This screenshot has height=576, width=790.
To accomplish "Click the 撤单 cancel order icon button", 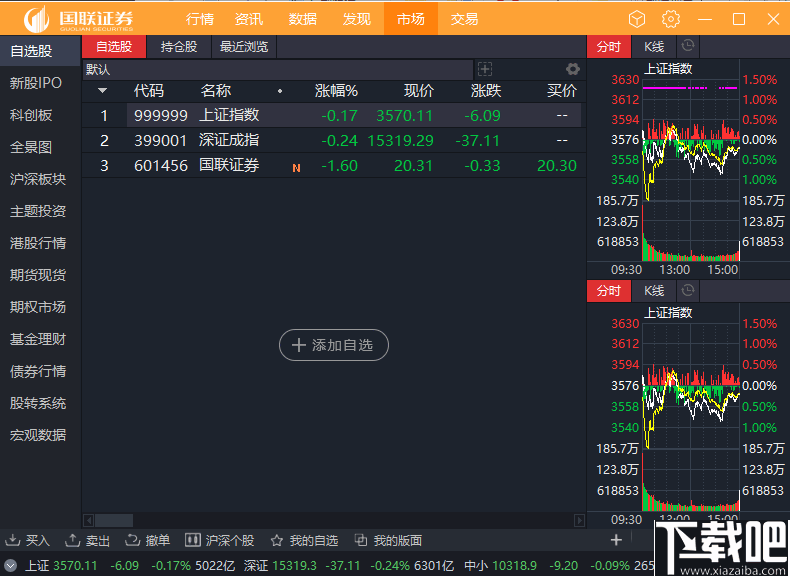I will [147, 540].
